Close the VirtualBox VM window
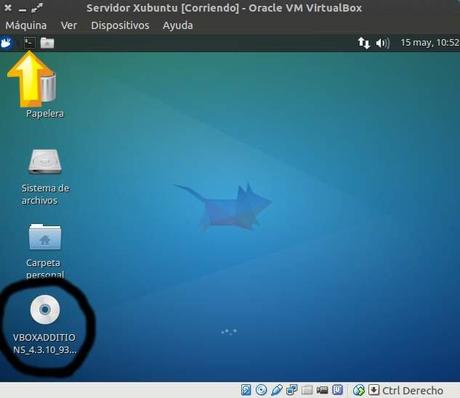 click(x=8, y=7)
